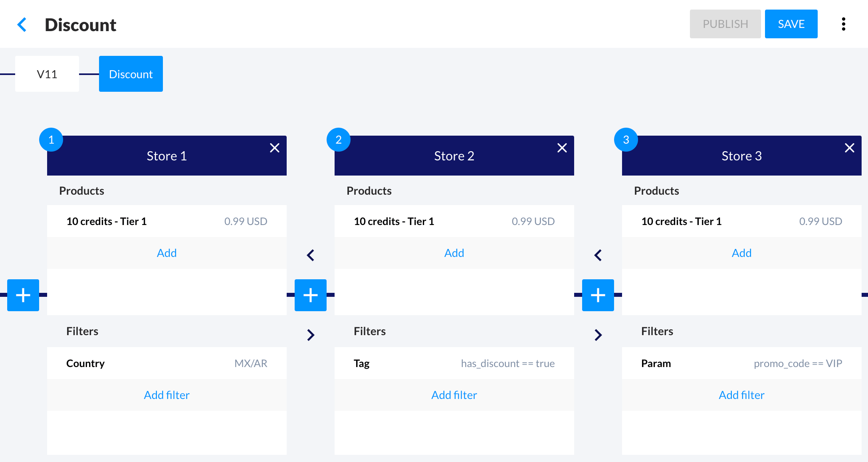Remove Store 1 with its X icon

pyautogui.click(x=274, y=148)
